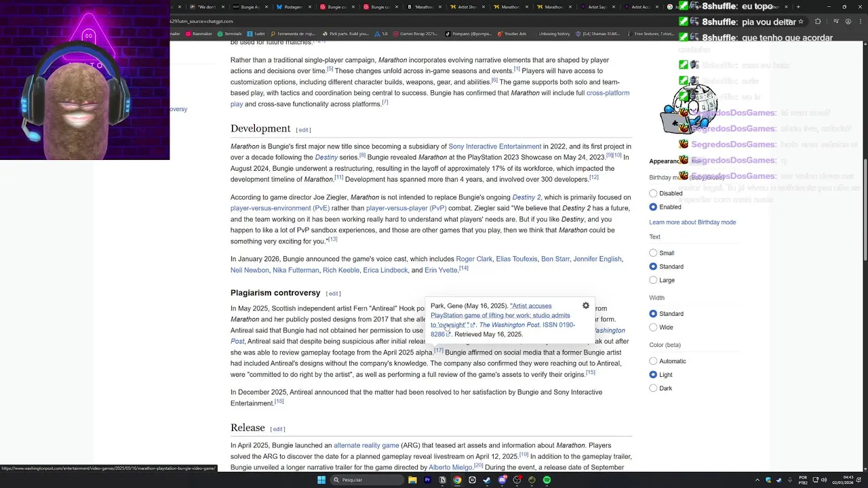Open the Windows Start menu
Viewport: 868px width, 488px height.
point(321,480)
